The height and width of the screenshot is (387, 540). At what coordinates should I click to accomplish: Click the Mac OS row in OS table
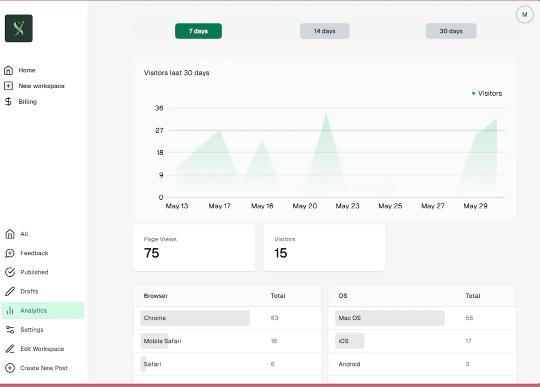[422, 318]
